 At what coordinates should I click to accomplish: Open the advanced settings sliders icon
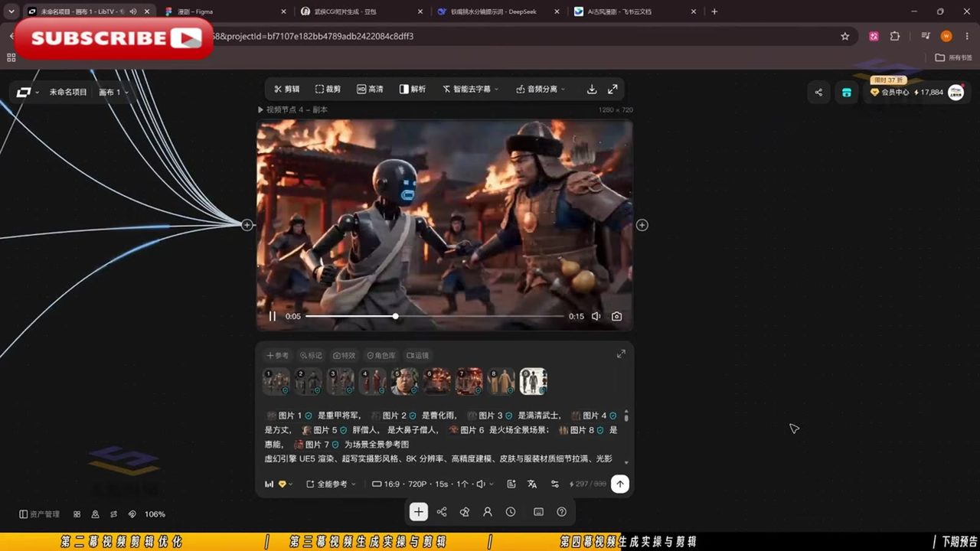[x=555, y=484]
